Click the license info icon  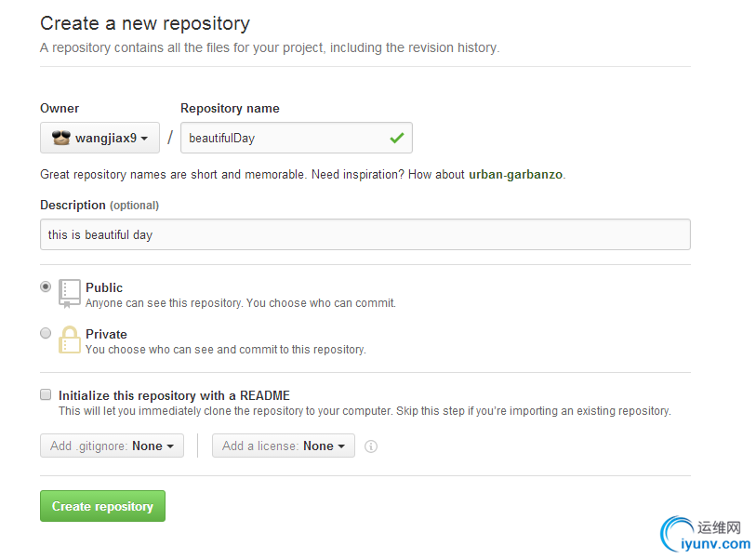pos(371,446)
